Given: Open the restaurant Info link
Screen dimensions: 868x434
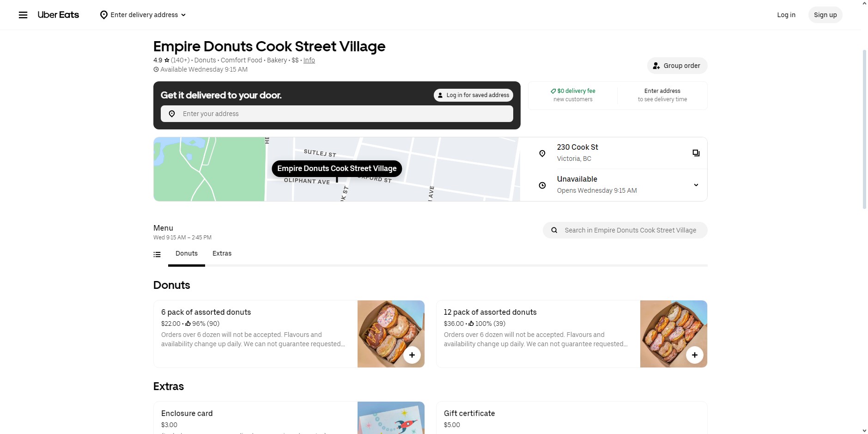Looking at the screenshot, I should [x=309, y=60].
